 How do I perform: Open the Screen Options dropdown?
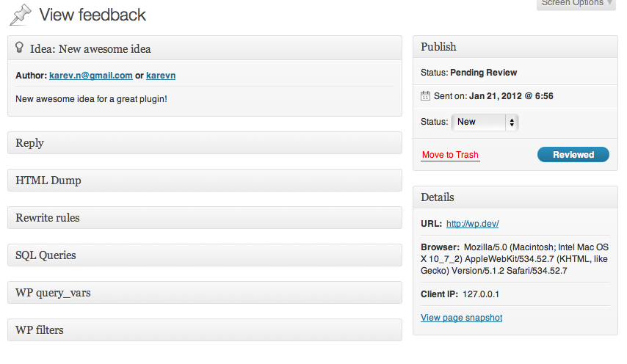coord(576,4)
